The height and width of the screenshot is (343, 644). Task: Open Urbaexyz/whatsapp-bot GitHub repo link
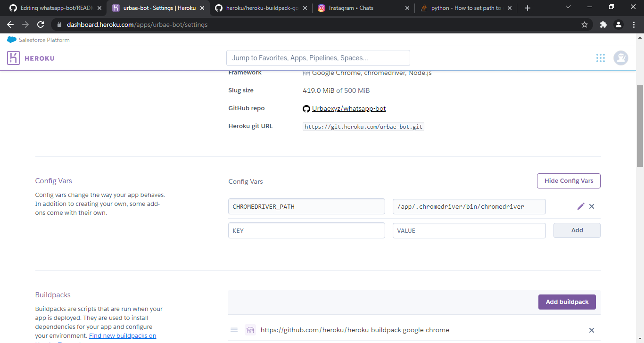coord(348,109)
